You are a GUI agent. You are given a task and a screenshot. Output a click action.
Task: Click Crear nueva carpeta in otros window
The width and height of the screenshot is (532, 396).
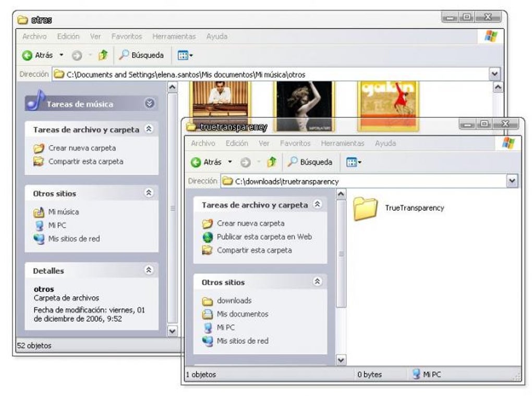(x=82, y=148)
